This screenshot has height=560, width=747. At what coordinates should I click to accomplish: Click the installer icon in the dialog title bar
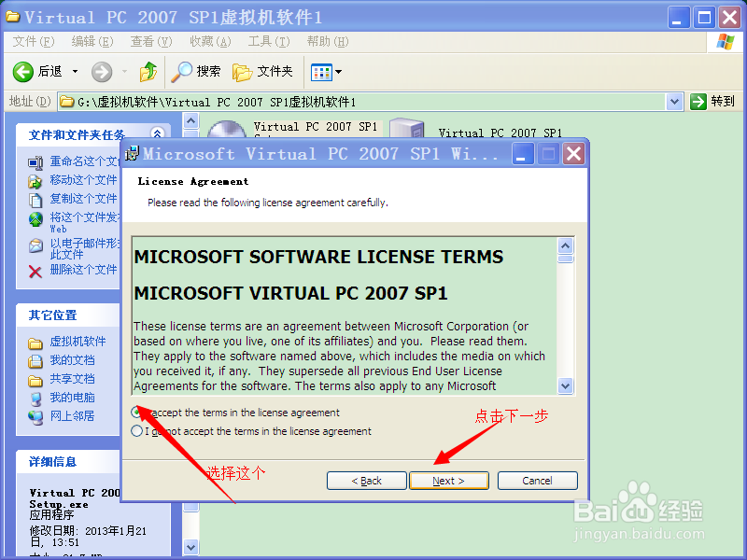pyautogui.click(x=132, y=153)
